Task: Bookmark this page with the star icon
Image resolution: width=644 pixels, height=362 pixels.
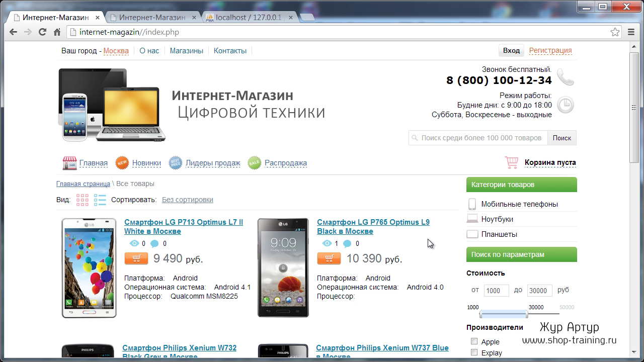Action: (615, 32)
